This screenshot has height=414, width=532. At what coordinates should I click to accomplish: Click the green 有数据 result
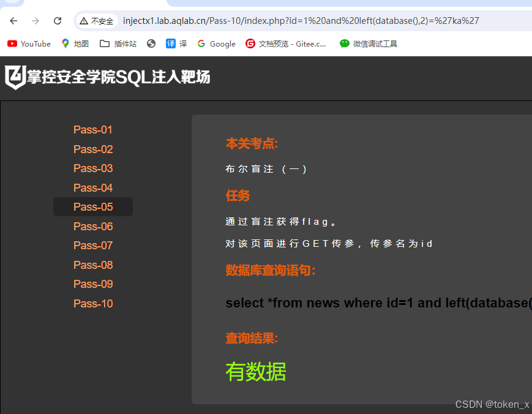pos(256,372)
